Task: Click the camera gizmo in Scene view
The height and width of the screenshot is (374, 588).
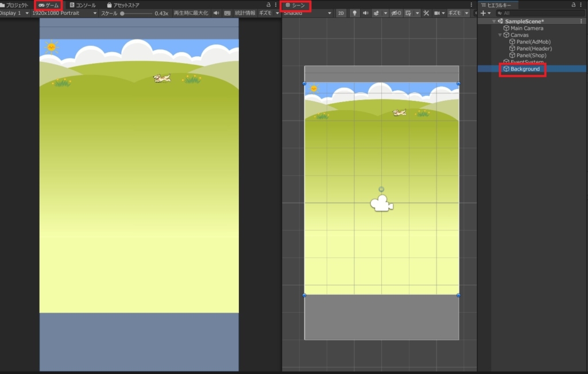Action: pyautogui.click(x=381, y=204)
